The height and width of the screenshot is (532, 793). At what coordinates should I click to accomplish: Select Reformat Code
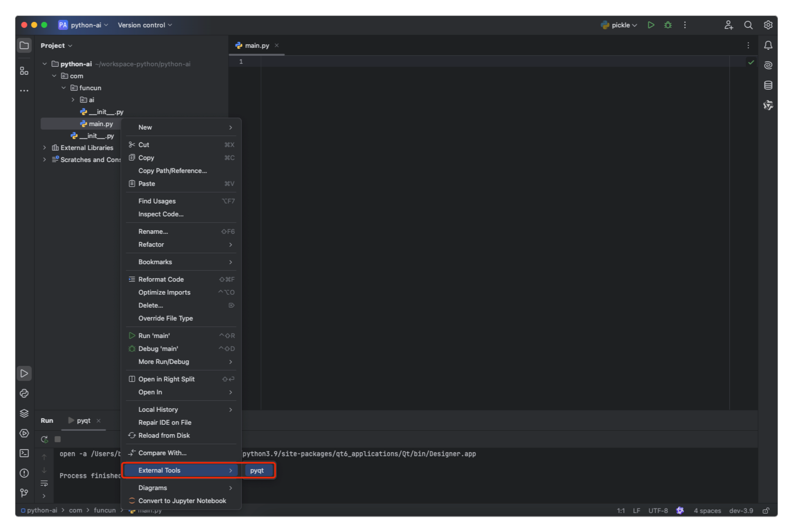tap(181, 279)
